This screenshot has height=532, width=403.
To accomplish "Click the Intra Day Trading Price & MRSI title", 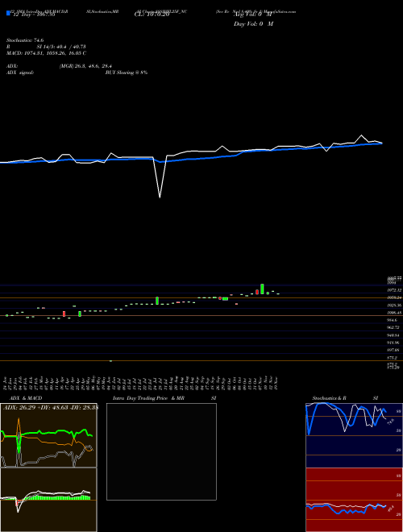I will pyautogui.click(x=164, y=398).
